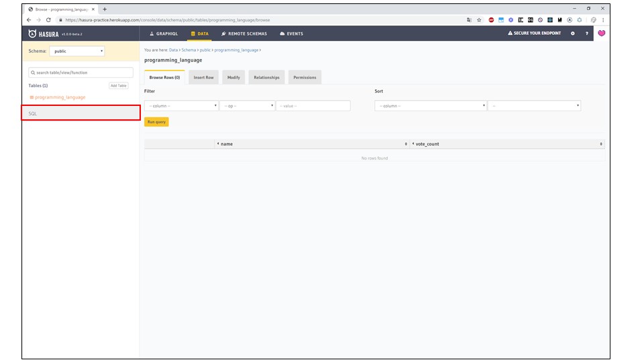Viewport: 644px width, 362px height.
Task: Open the AdBlock extension icon
Action: coord(491,19)
